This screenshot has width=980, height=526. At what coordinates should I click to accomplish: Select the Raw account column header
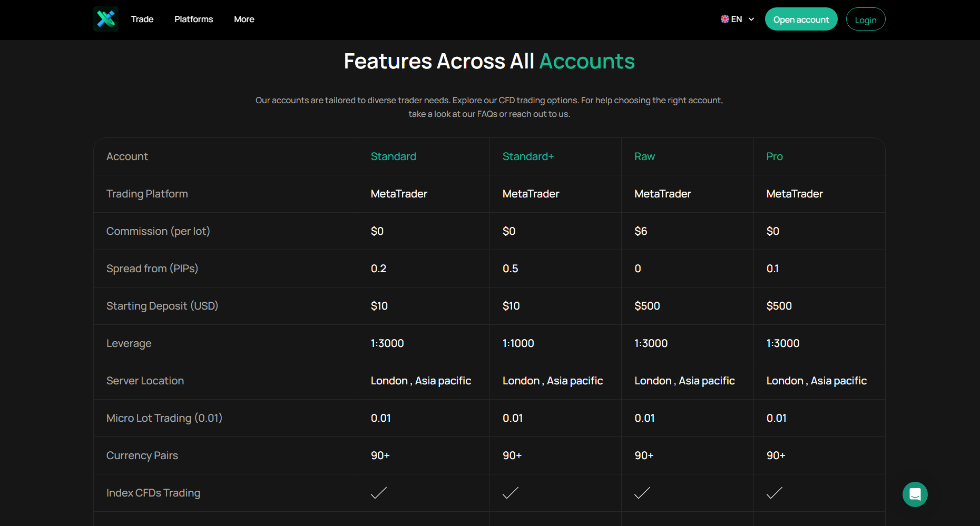(644, 156)
